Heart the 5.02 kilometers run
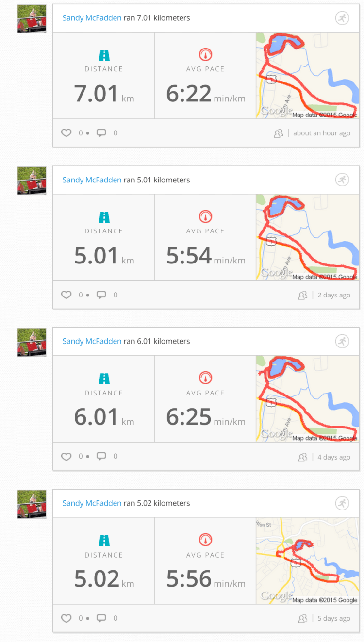 66,618
